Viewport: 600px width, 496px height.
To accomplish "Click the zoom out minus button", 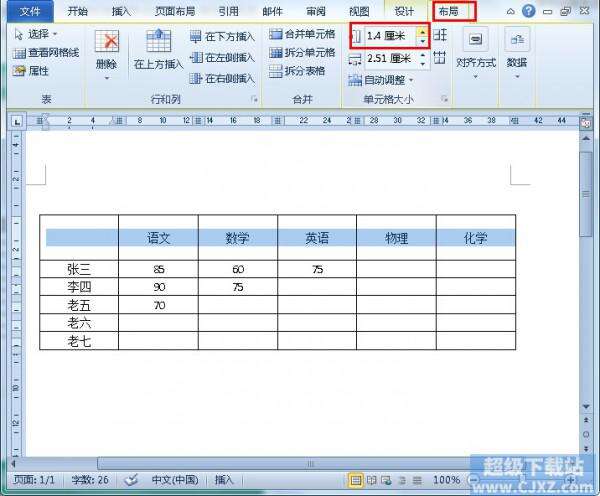I will (474, 480).
